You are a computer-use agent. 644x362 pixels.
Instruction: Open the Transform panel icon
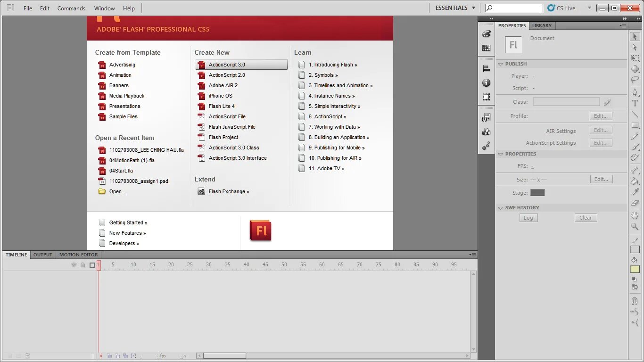pos(487,97)
